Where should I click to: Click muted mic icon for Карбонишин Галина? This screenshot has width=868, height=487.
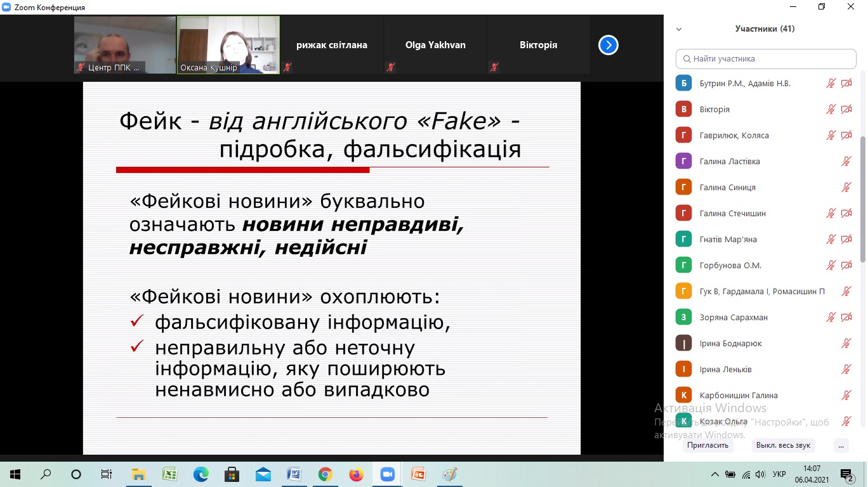(x=846, y=395)
